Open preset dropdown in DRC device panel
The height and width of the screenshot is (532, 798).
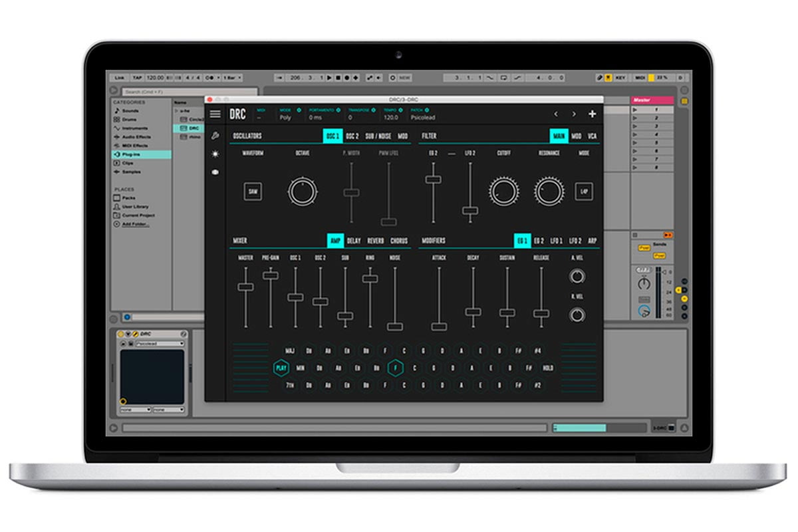(160, 344)
